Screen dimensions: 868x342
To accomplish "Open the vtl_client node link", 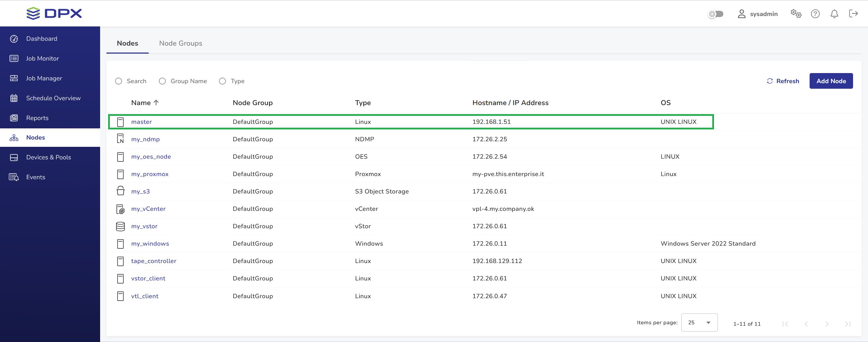I will [145, 296].
